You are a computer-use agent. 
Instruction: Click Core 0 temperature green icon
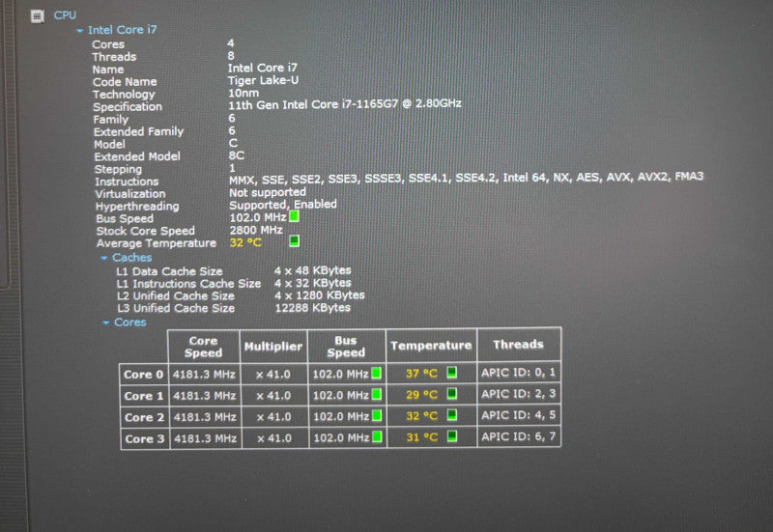click(451, 373)
